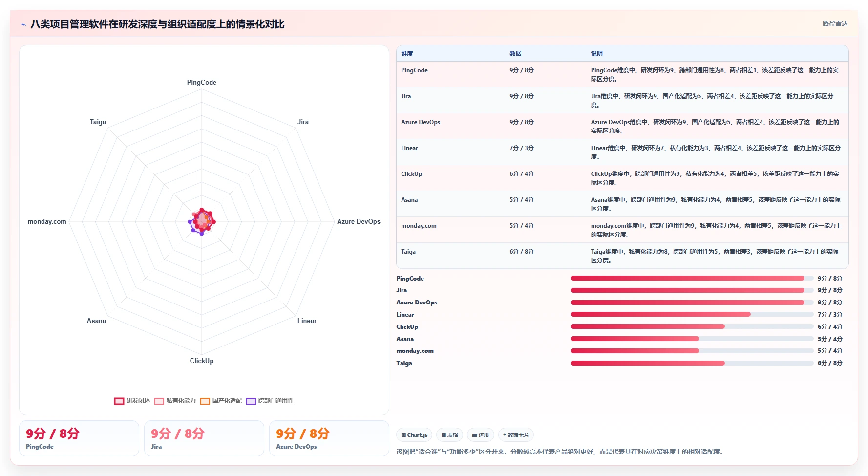
Task: Click the Azure DevOps progress bar
Action: point(692,303)
